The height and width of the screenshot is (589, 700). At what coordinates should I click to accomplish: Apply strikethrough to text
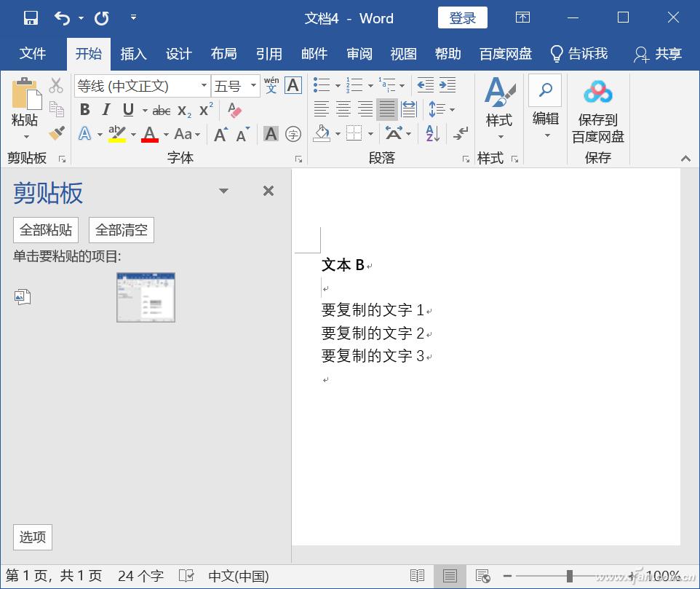(x=162, y=109)
